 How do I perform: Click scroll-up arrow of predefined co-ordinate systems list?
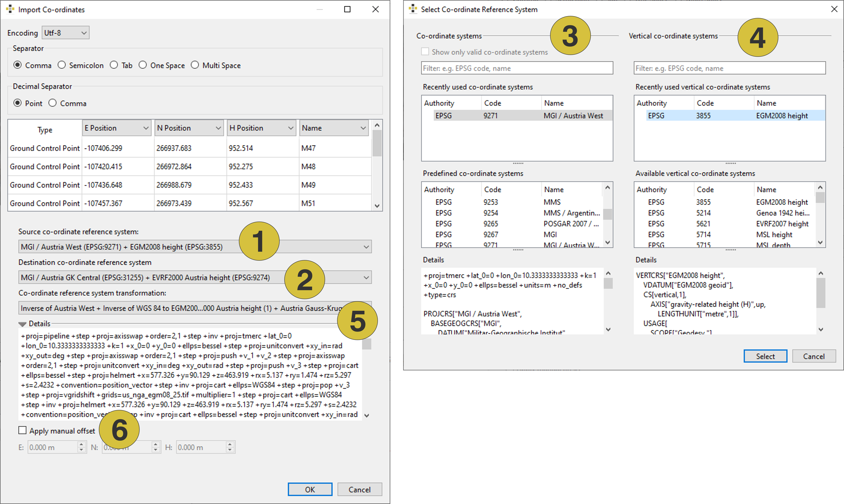[x=608, y=188]
